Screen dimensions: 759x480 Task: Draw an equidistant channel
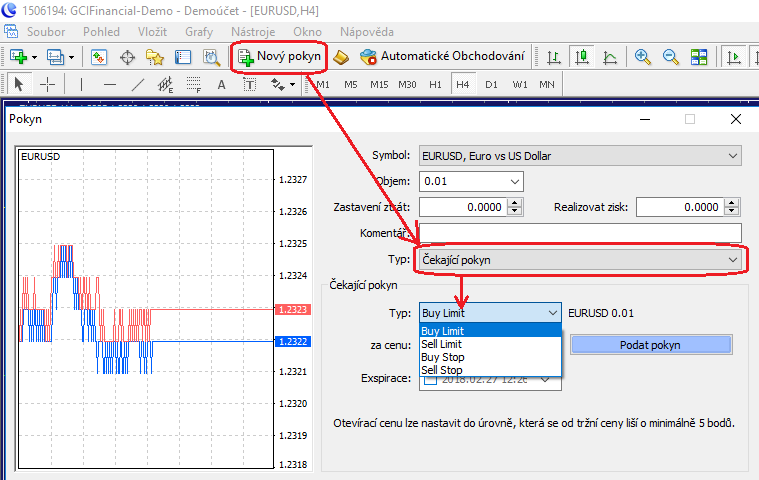166,85
